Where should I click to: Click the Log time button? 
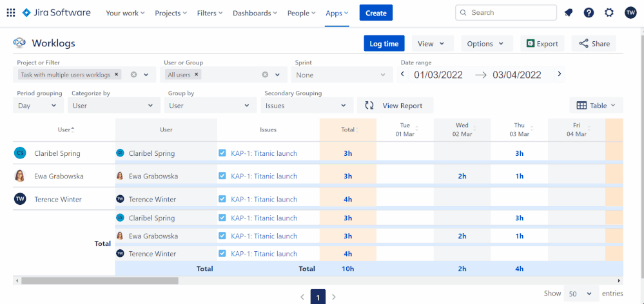(384, 44)
